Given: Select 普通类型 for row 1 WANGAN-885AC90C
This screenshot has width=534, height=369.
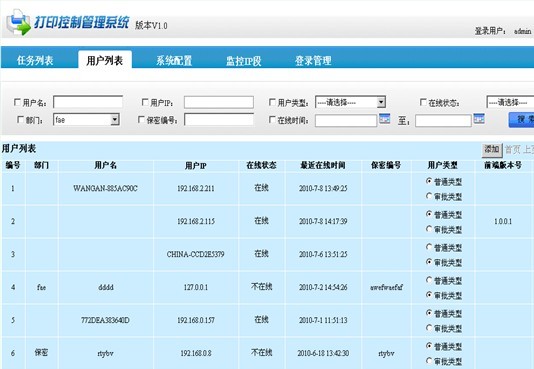Looking at the screenshot, I should [x=429, y=181].
